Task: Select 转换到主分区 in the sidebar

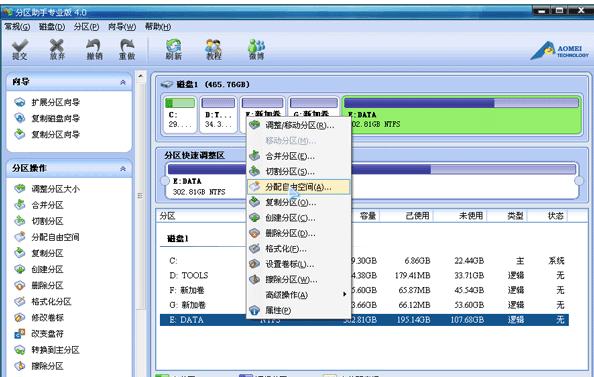Action: tap(47, 350)
